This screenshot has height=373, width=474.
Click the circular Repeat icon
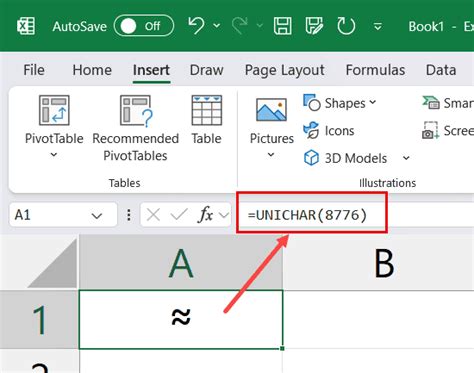[x=346, y=26]
